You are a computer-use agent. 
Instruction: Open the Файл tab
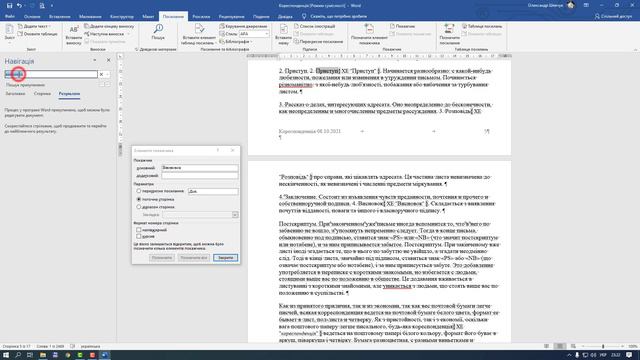[10, 17]
